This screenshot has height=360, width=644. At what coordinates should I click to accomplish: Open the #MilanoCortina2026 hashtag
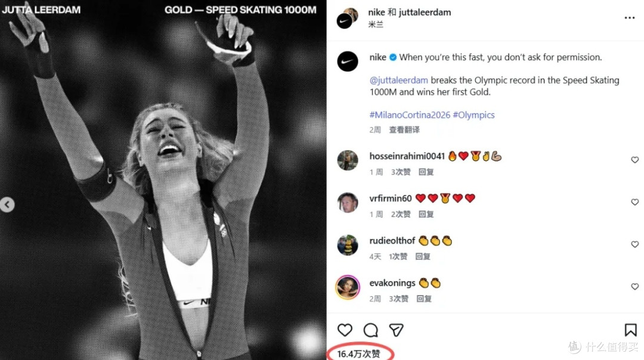click(410, 115)
